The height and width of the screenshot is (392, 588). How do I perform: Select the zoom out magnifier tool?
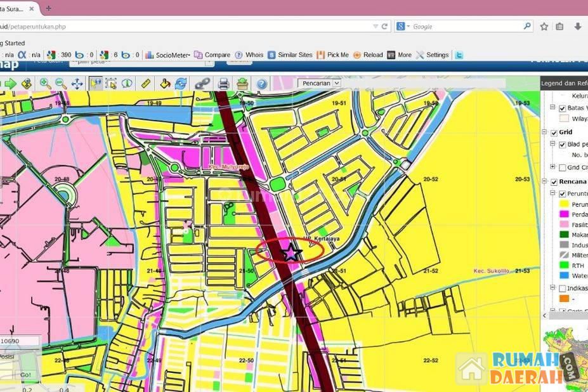[61, 84]
